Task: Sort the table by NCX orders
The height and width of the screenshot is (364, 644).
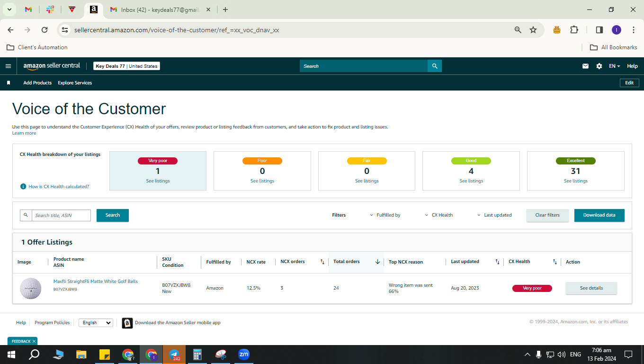Action: (x=322, y=262)
